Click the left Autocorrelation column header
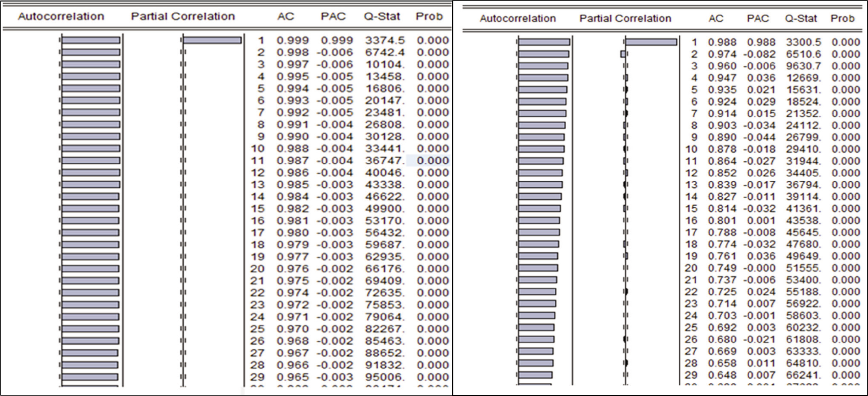The width and height of the screenshot is (868, 396). click(x=61, y=16)
